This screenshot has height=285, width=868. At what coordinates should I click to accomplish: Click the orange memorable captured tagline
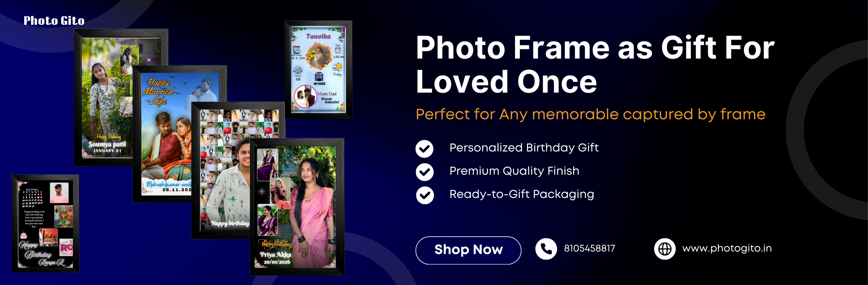(x=590, y=115)
